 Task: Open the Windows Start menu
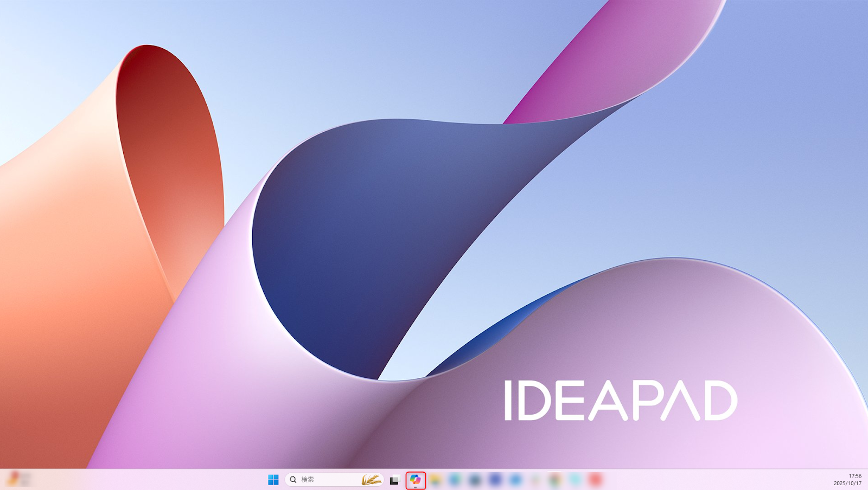pyautogui.click(x=273, y=480)
